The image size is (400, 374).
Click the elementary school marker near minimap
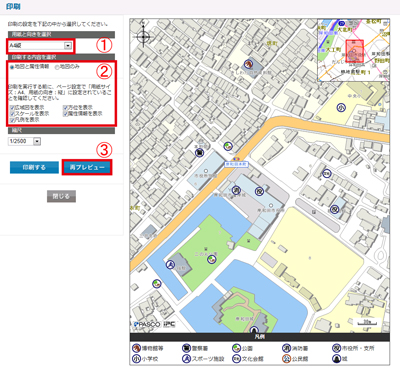pos(341,108)
